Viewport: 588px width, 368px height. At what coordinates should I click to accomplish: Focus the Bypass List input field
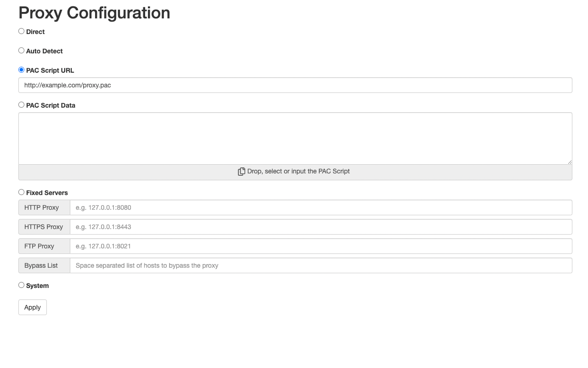click(321, 265)
